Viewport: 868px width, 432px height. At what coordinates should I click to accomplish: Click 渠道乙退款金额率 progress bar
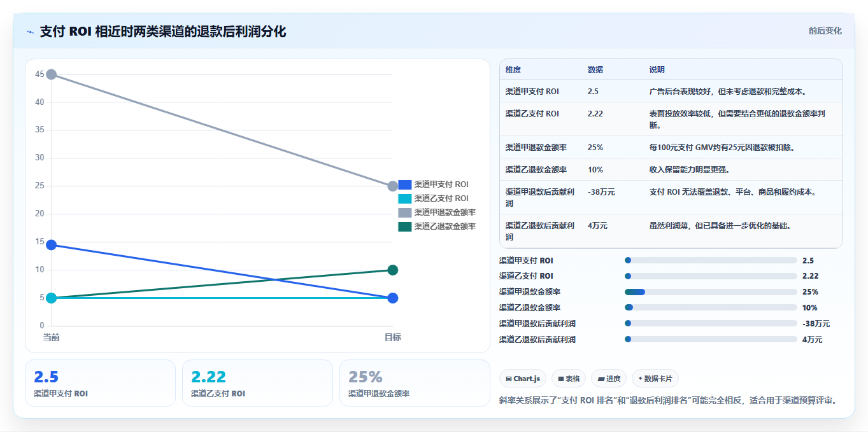coord(711,307)
